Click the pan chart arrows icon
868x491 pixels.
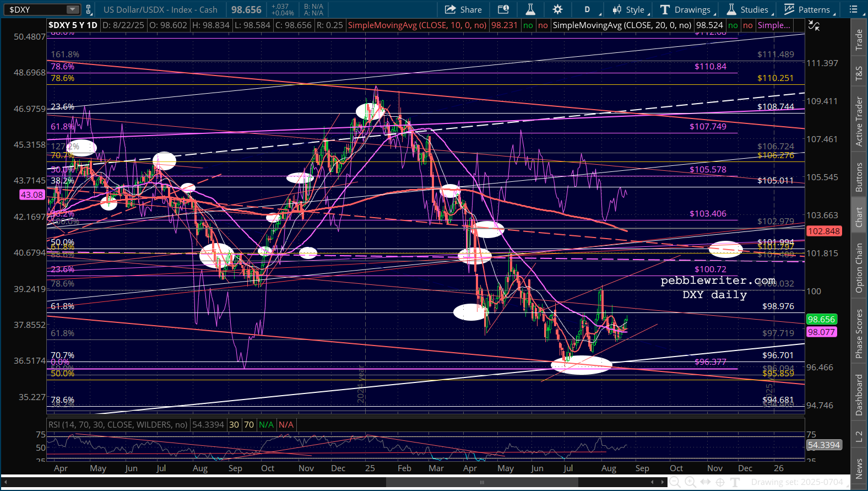click(705, 482)
